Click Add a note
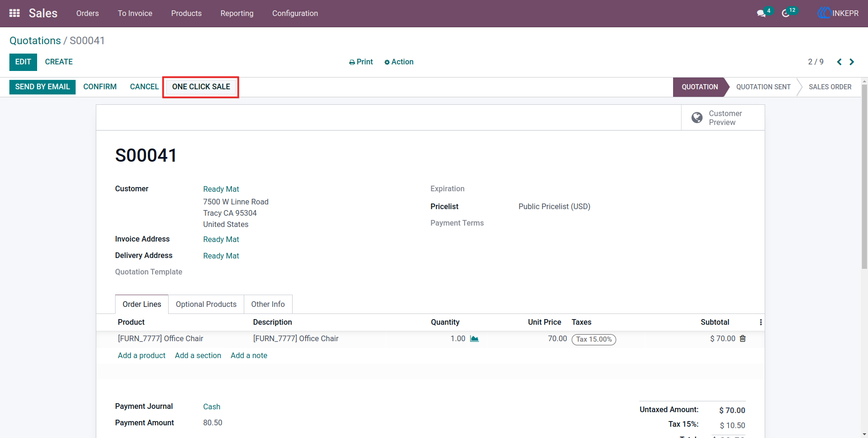The image size is (868, 438). (249, 356)
